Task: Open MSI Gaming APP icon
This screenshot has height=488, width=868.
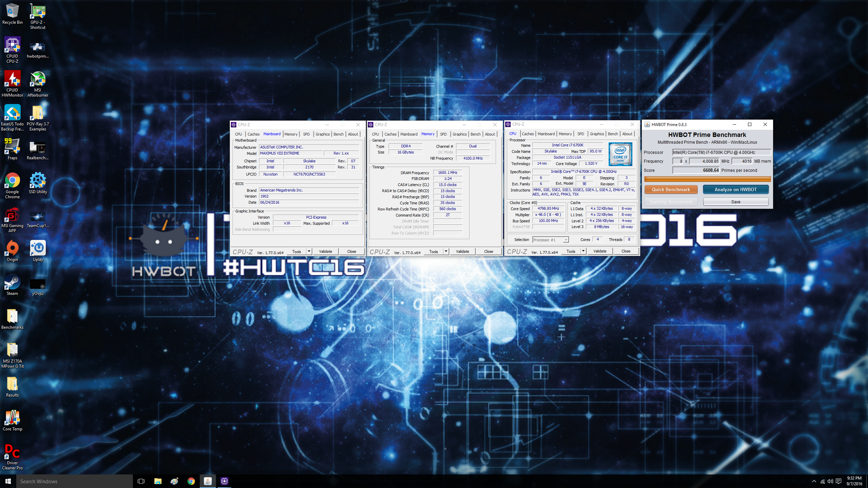Action: 13,219
